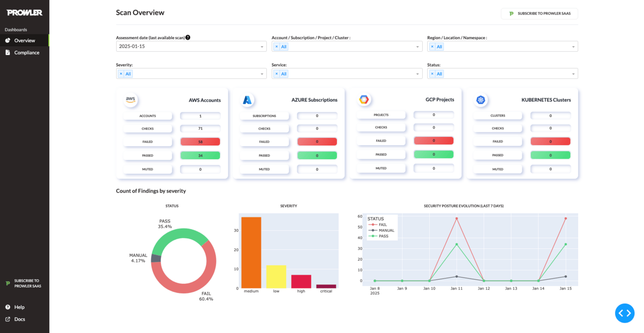Open the Docs link in sidebar
The height and width of the screenshot is (333, 644).
pos(19,319)
